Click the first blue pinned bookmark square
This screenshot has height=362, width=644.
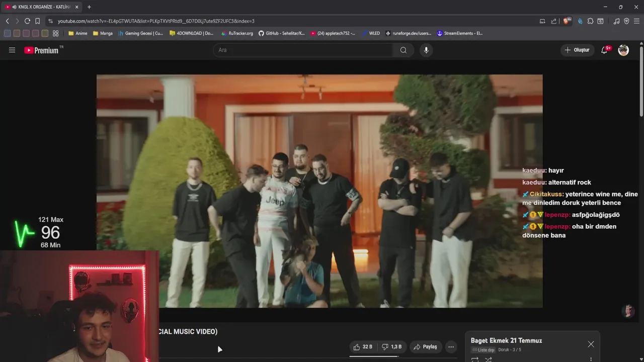(x=7, y=33)
